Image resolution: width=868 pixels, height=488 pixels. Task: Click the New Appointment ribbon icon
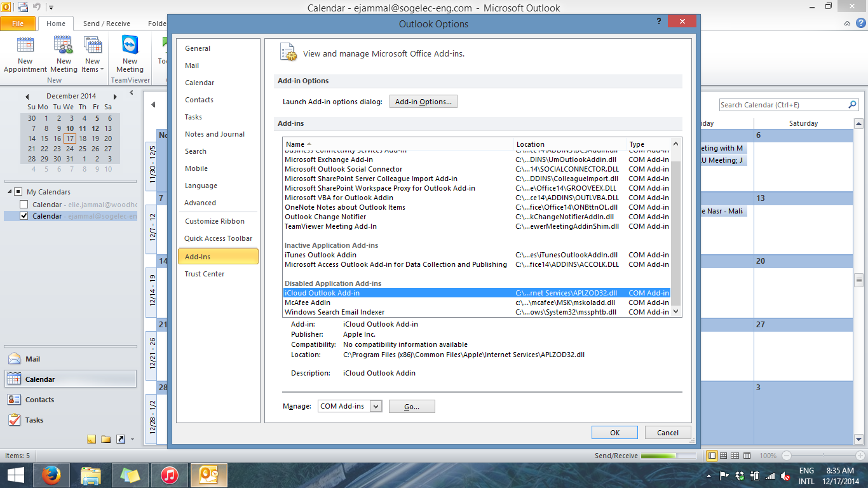pyautogui.click(x=25, y=46)
